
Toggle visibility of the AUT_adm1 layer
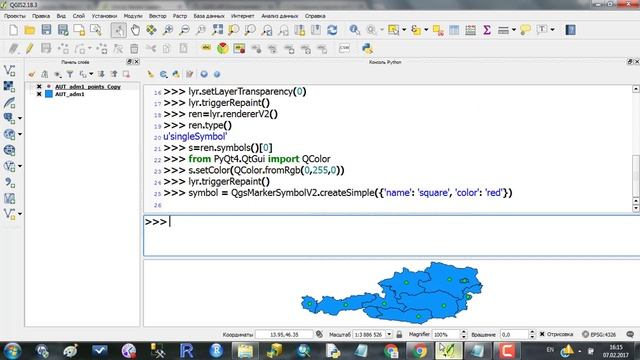(x=39, y=94)
